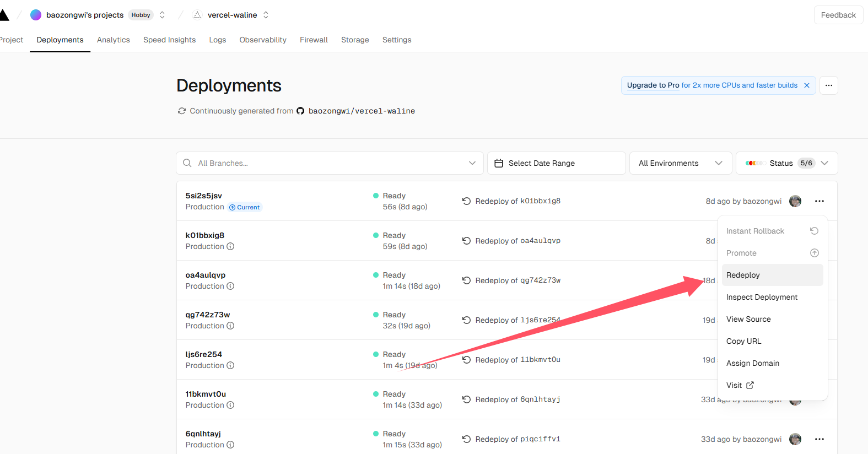
Task: Open team switcher chevrons next to Hobby
Action: pyautogui.click(x=162, y=15)
